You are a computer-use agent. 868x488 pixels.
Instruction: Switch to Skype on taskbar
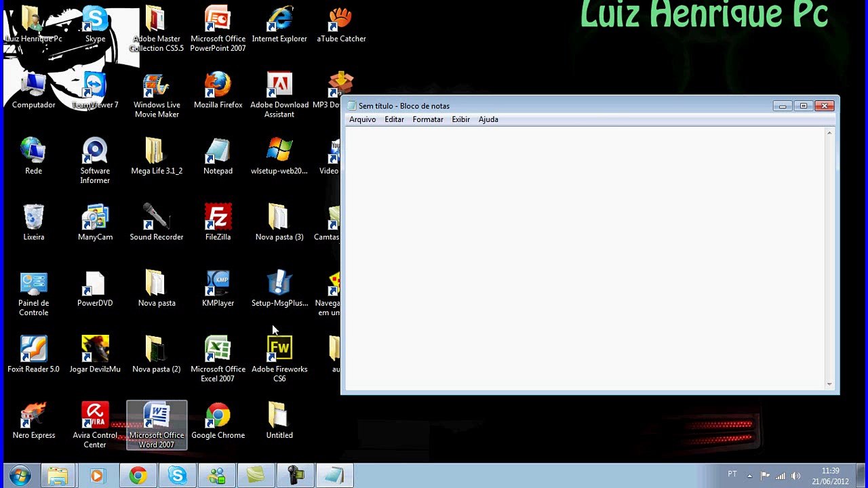178,476
